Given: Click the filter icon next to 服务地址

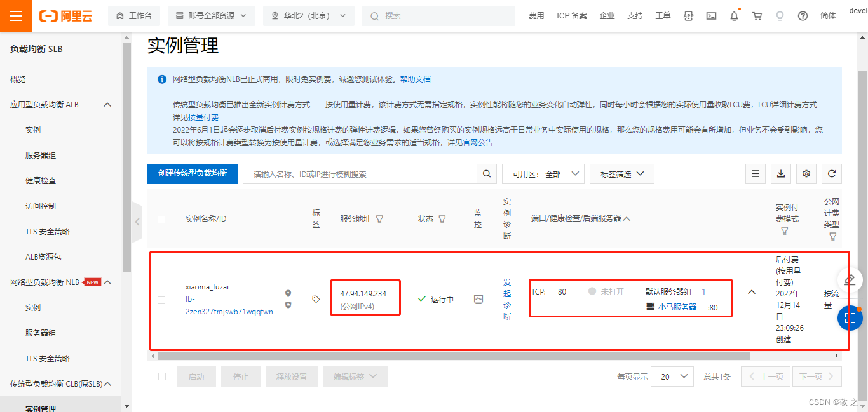Looking at the screenshot, I should [x=379, y=219].
